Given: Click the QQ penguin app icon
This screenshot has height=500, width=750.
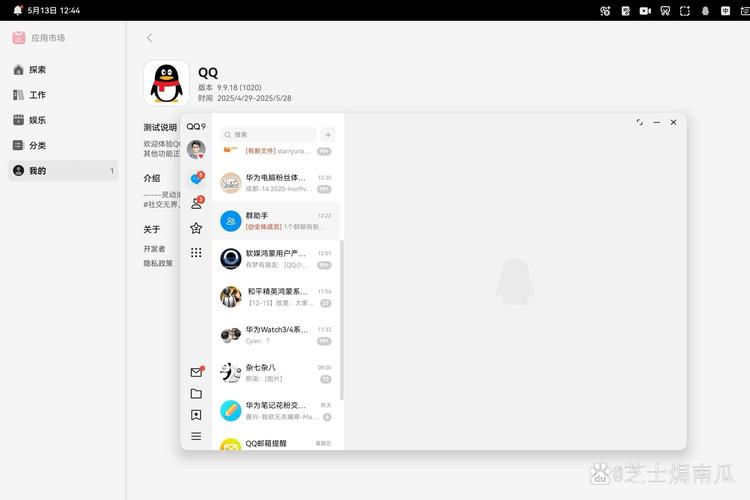Looking at the screenshot, I should click(166, 83).
